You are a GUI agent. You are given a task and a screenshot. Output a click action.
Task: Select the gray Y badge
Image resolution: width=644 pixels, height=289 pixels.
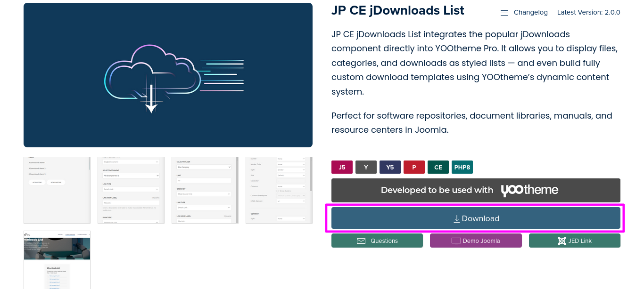(366, 167)
